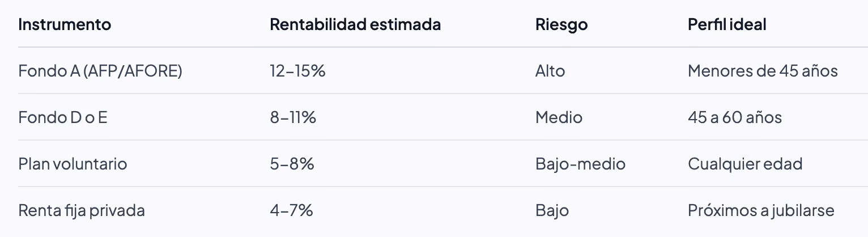Click the 4–7% rentabilidad value
Image resolution: width=868 pixels, height=237 pixels.
[291, 210]
